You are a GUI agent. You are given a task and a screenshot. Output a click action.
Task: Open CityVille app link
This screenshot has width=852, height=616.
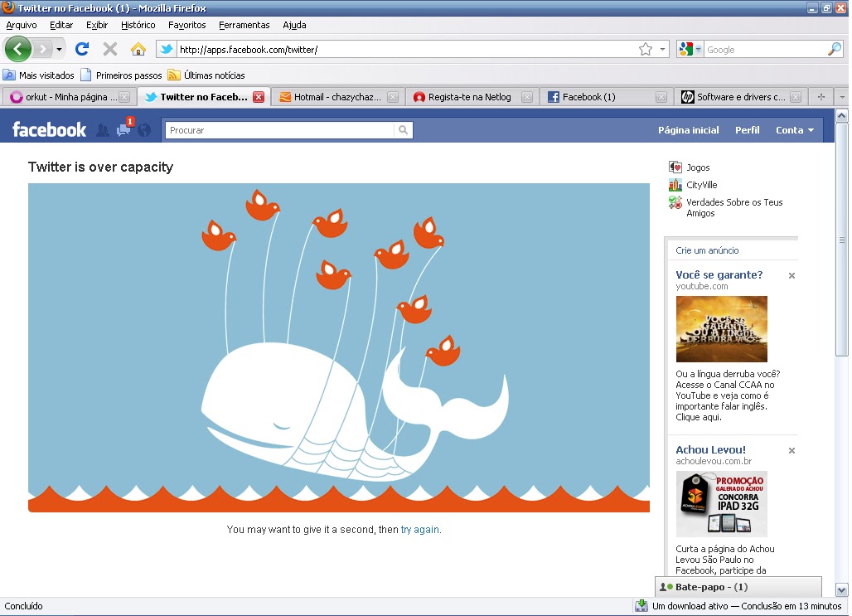point(694,185)
